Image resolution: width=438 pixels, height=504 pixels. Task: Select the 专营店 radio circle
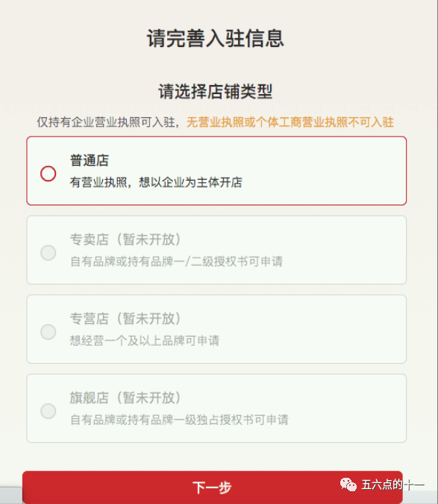(49, 332)
